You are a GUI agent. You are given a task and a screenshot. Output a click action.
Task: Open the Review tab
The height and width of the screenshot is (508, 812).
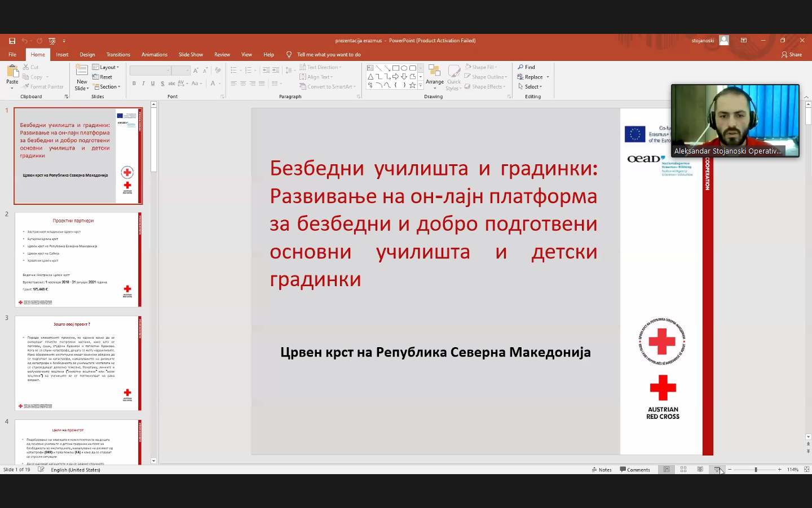tap(222, 55)
